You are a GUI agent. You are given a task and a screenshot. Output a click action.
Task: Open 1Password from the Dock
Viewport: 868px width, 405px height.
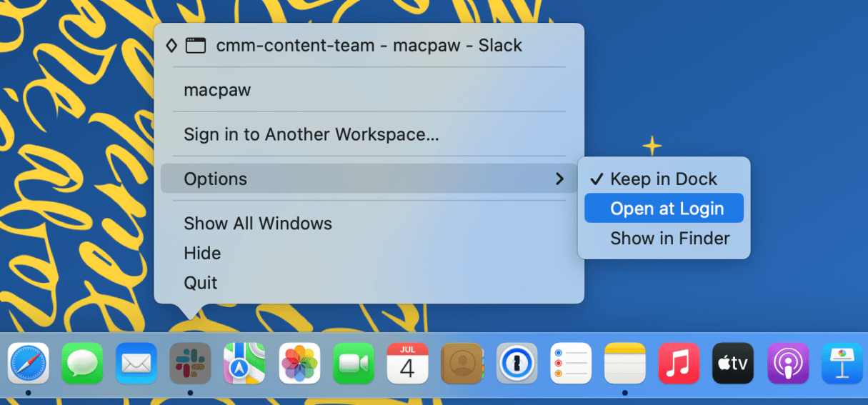(x=517, y=364)
